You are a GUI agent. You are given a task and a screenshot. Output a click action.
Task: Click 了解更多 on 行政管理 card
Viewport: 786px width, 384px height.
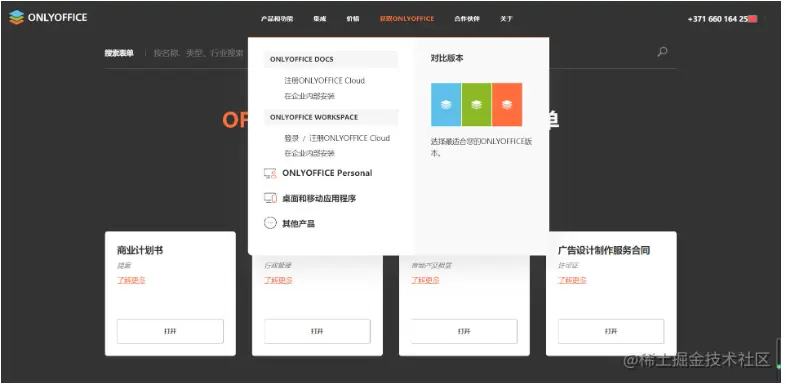tap(278, 280)
